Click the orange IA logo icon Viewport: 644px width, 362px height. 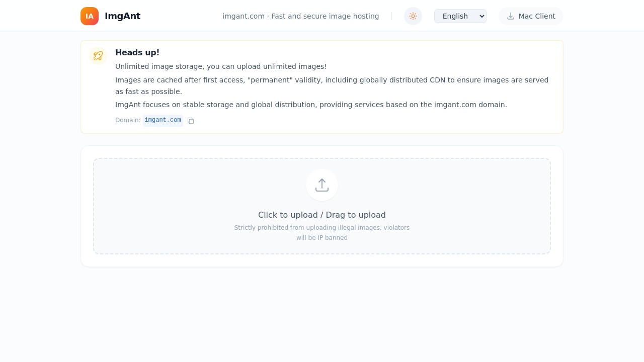90,16
